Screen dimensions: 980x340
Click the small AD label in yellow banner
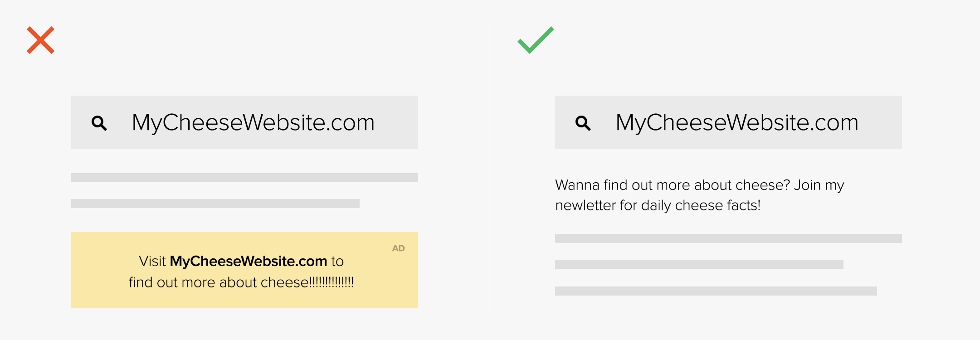point(398,248)
